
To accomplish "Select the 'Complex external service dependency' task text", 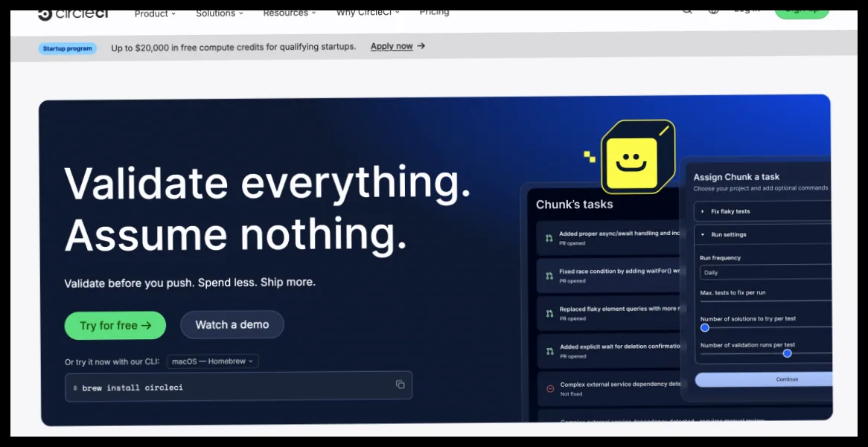I will pyautogui.click(x=621, y=384).
